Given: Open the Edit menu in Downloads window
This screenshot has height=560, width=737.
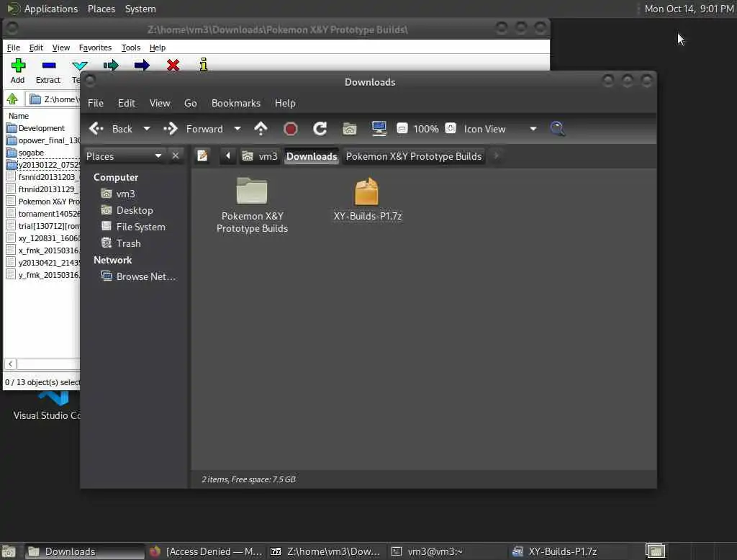Looking at the screenshot, I should (126, 103).
